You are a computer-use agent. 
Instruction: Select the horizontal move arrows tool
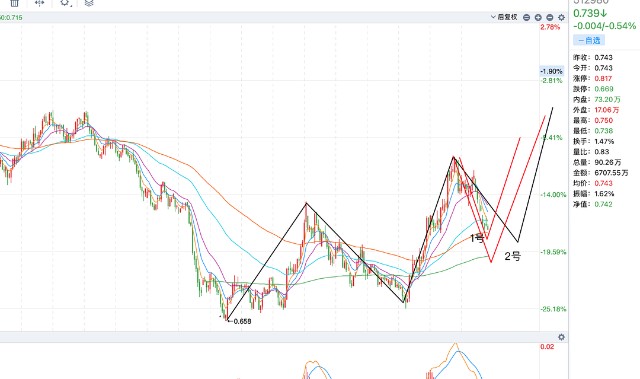[x=39, y=3]
